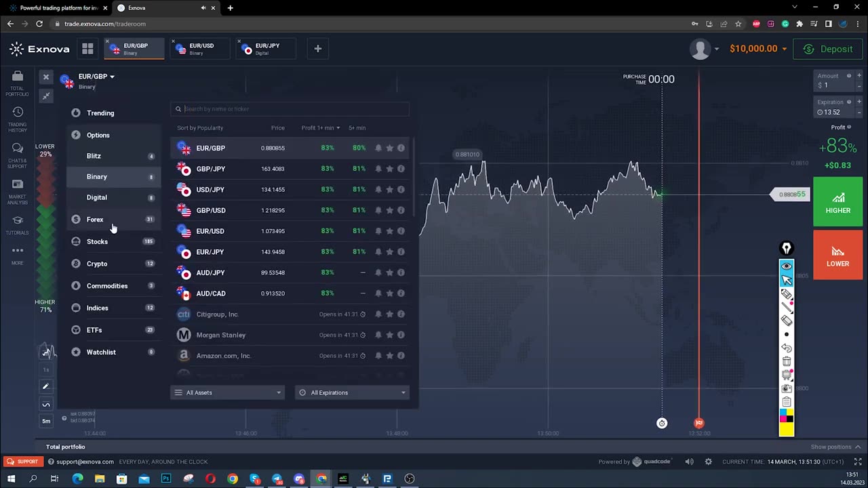Click the info icon on GBP/JPY row

click(401, 169)
